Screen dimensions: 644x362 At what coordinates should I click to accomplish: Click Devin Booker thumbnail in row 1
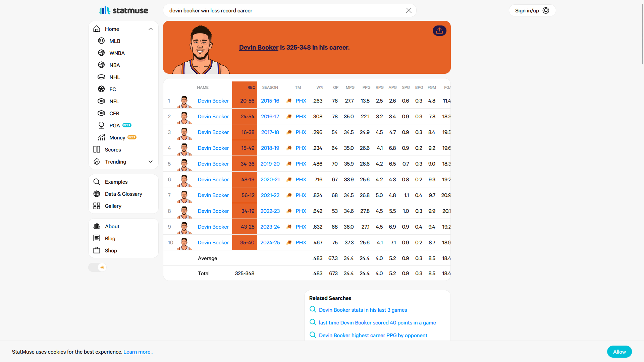pos(184,102)
